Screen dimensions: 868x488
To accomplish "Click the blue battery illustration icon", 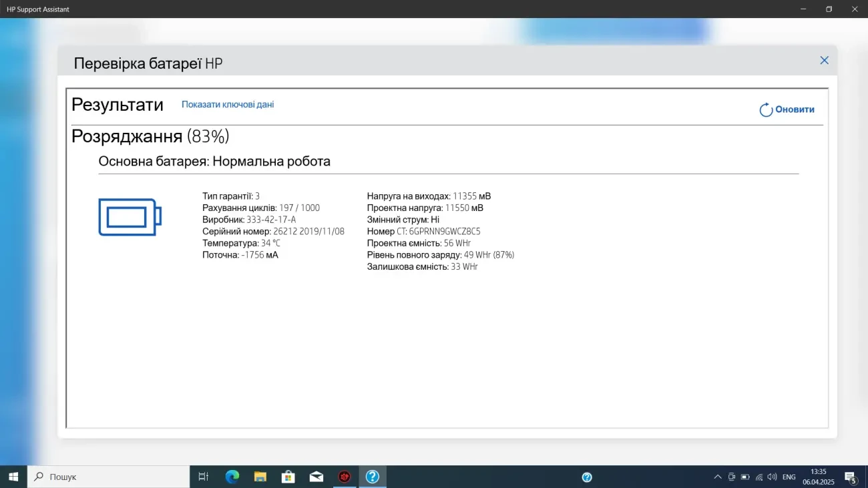I will coord(130,216).
